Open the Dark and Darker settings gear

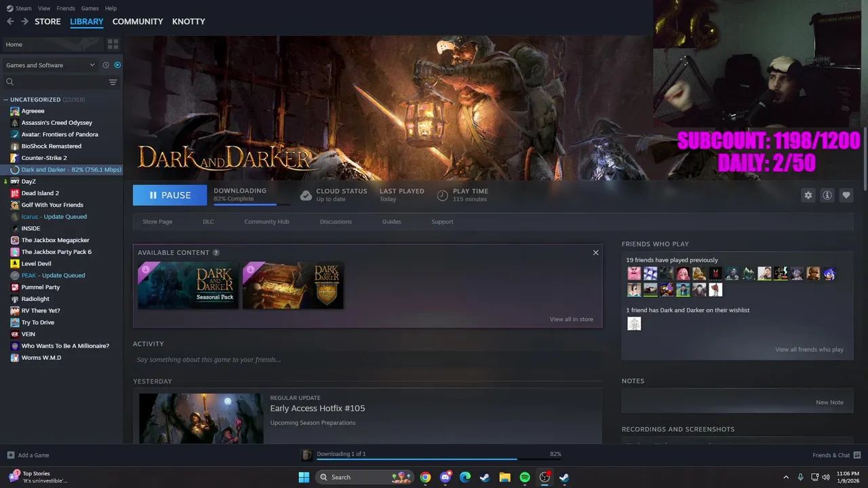point(808,195)
